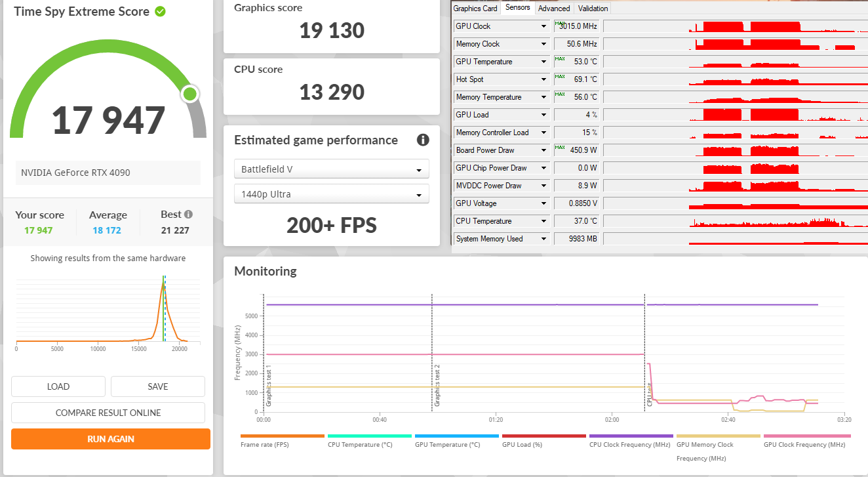Expand the GPU Temperature sensor dropdown
This screenshot has height=477, width=868.
[543, 62]
